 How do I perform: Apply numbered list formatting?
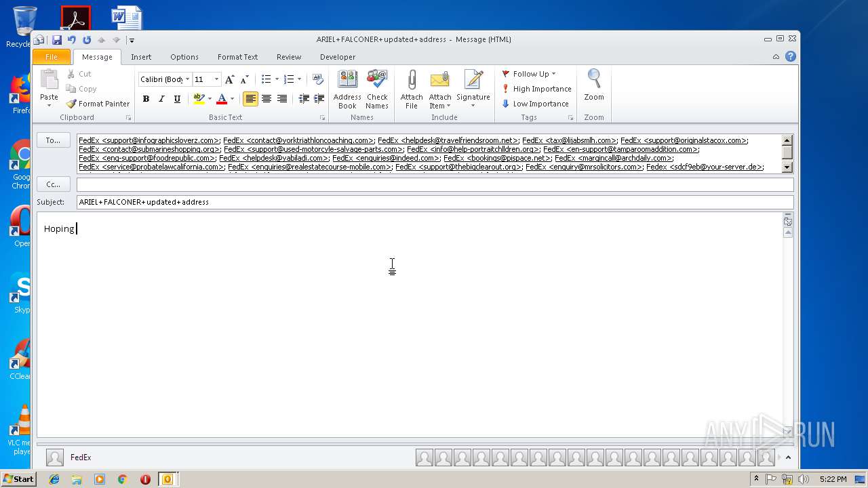289,79
